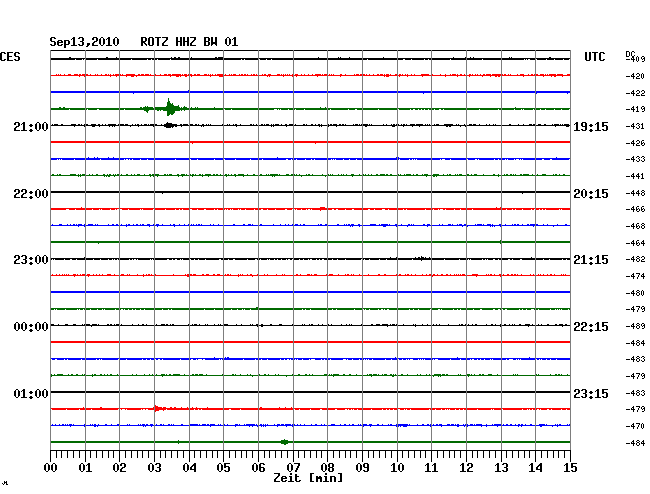Viewport: 650px width, 494px height.
Task: Click the 14 minute axis label
Action: 535,468
